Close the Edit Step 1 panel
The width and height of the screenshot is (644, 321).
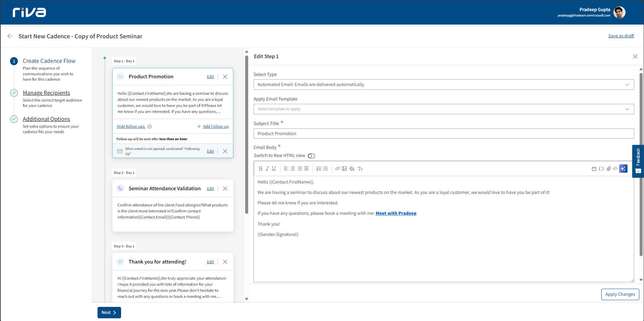point(635,56)
